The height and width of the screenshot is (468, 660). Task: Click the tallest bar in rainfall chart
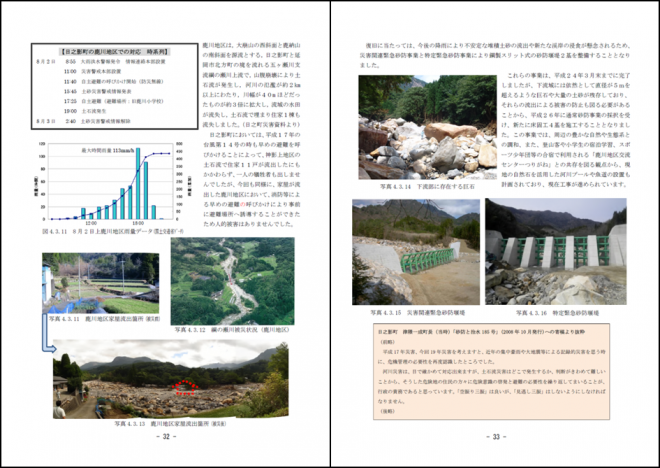(x=138, y=183)
